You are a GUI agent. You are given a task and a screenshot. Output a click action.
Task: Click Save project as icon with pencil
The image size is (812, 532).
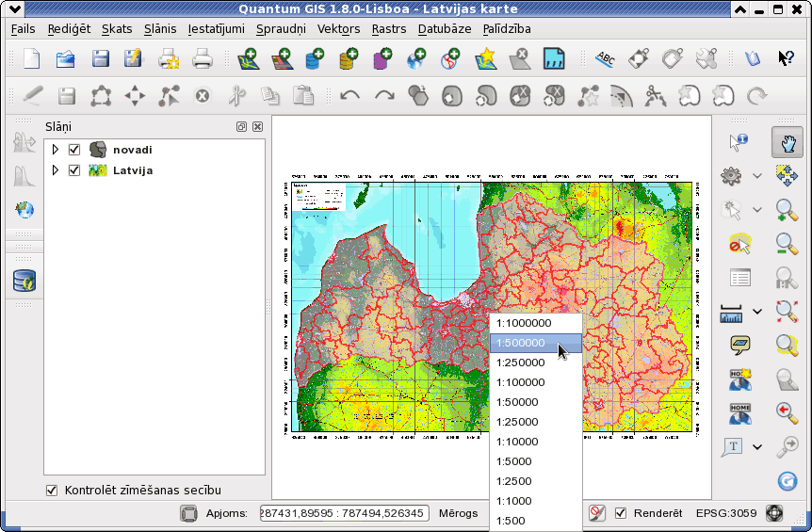[133, 58]
